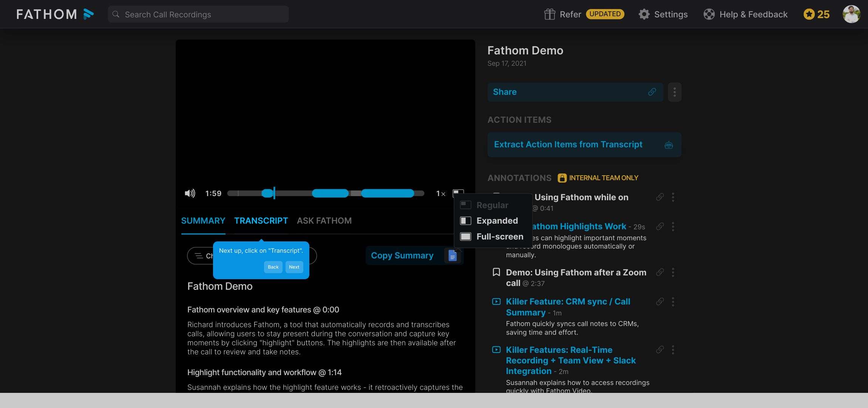The image size is (868, 408).
Task: Click the Settings label
Action: pyautogui.click(x=671, y=14)
